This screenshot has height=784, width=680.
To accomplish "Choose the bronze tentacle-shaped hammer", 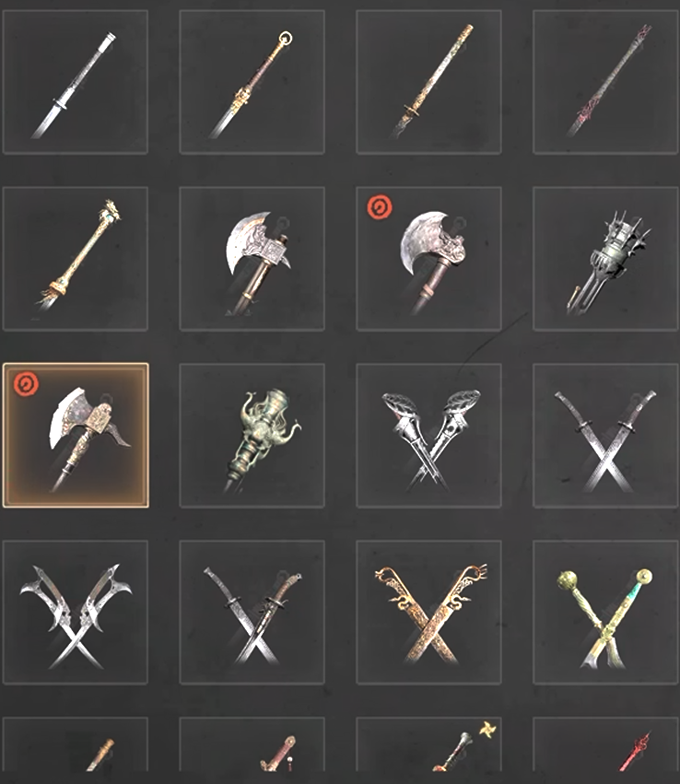I will pos(252,436).
